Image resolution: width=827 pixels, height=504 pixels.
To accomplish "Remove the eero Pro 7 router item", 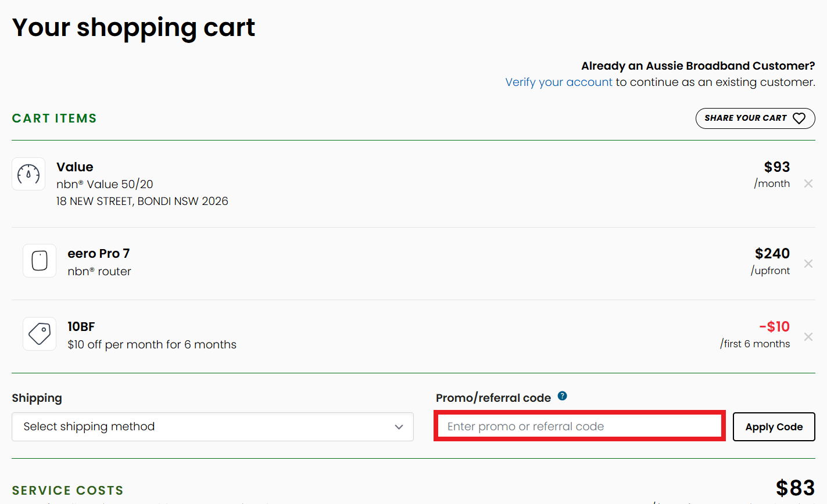I will (808, 264).
